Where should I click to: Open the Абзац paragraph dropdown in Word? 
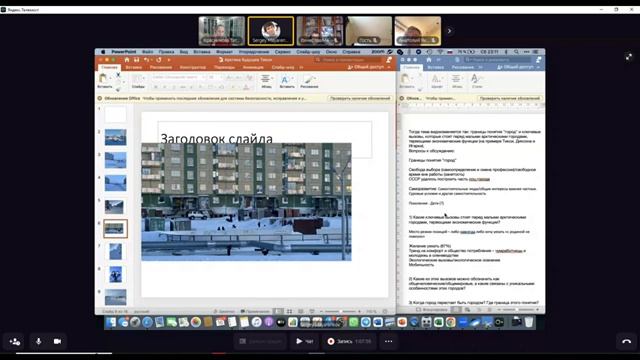(457, 81)
